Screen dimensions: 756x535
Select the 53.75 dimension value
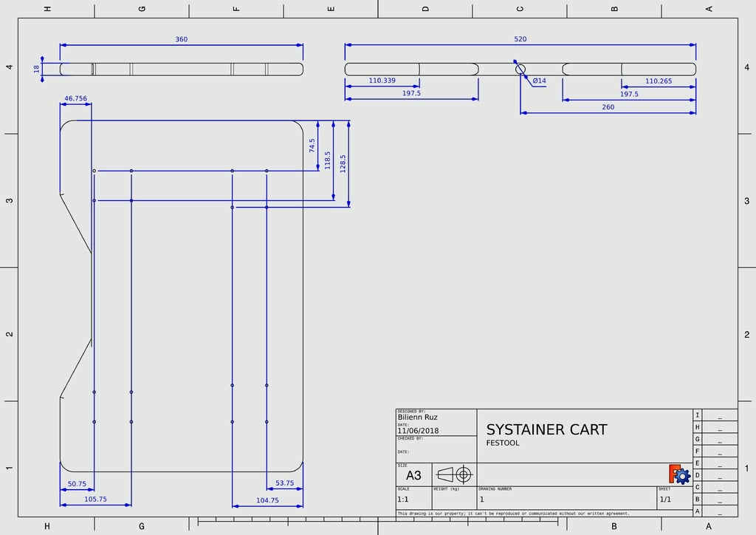284,483
